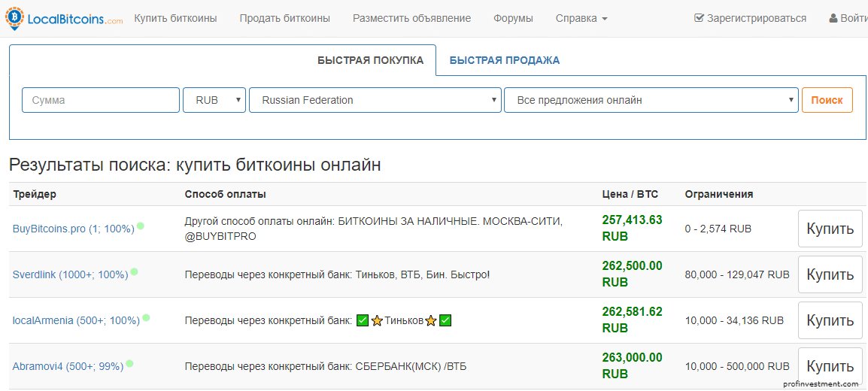Click localArmenia online status dot
The width and height of the screenshot is (868, 391).
click(146, 317)
